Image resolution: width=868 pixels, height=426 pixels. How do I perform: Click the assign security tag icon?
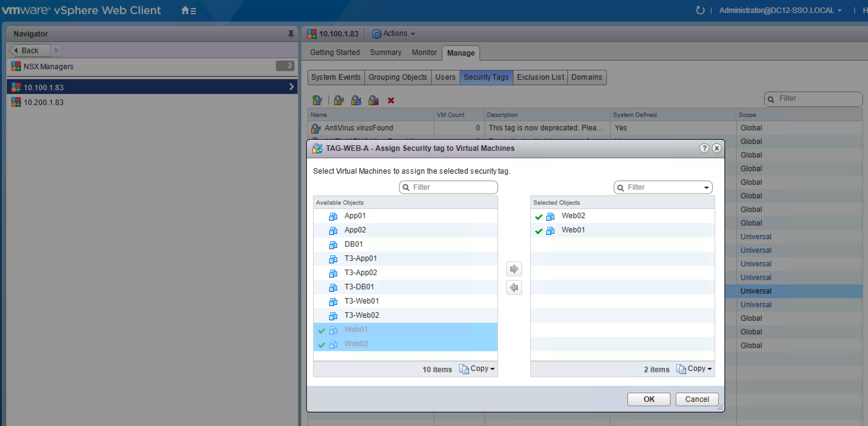(x=356, y=100)
